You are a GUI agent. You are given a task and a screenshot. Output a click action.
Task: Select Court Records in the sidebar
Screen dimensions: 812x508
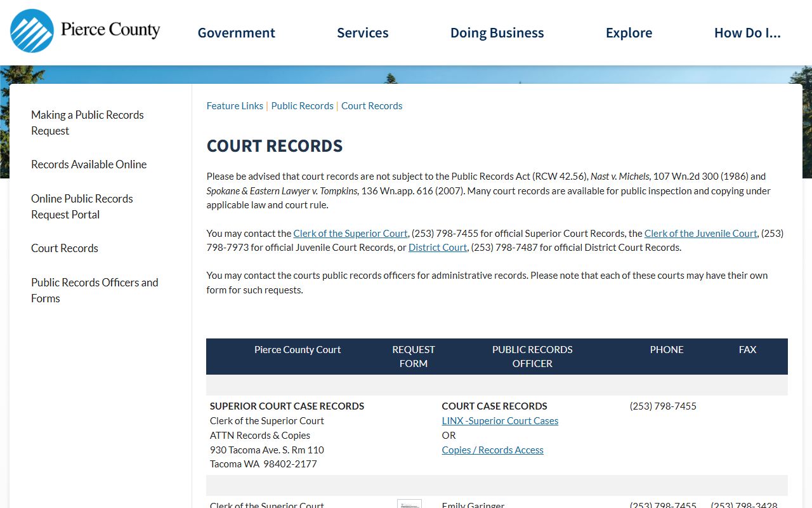[x=65, y=248]
